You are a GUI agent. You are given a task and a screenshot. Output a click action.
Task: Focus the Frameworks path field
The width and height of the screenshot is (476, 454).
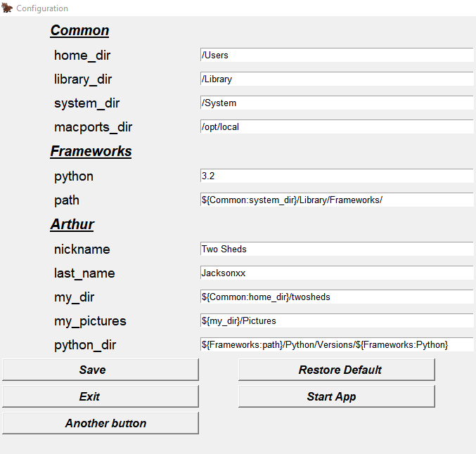pyautogui.click(x=336, y=200)
